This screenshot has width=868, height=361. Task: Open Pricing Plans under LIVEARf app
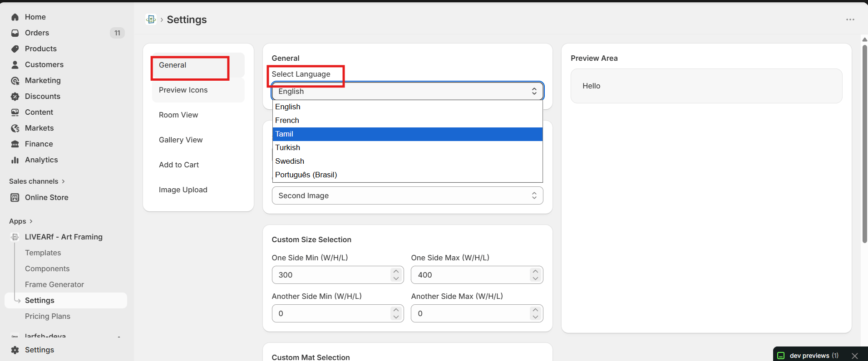tap(48, 316)
